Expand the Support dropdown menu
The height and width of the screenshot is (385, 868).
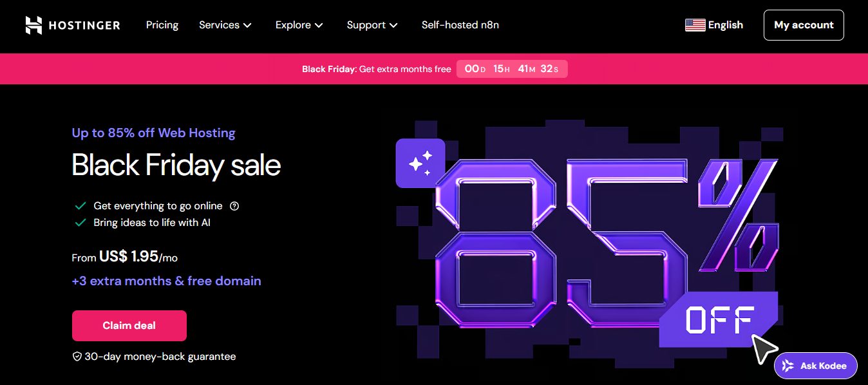[x=372, y=25]
